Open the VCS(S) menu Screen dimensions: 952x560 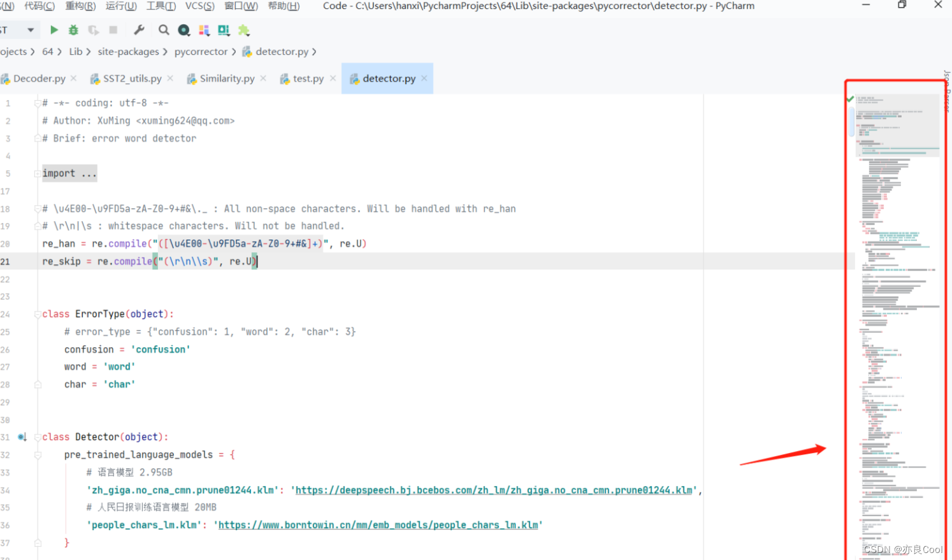pyautogui.click(x=200, y=6)
